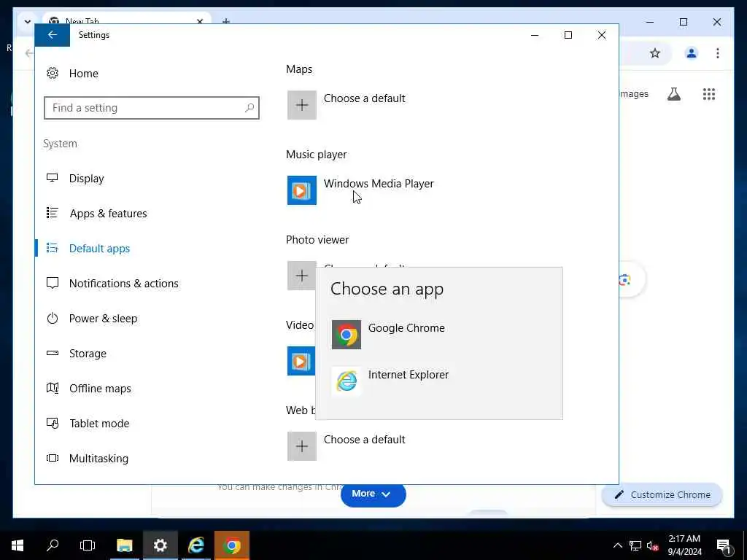
Task: Choose the Google Chrome icon in the popup
Action: [347, 335]
